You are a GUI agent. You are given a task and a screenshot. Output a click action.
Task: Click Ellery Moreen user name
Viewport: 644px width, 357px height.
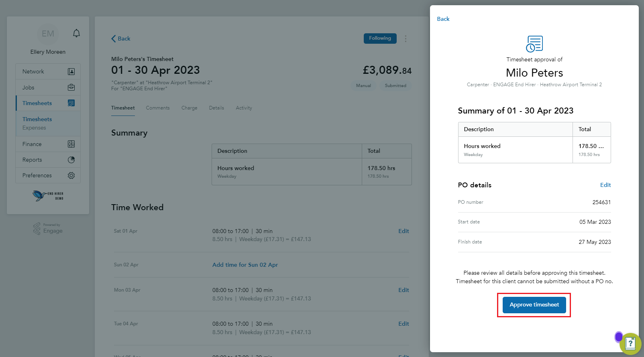(x=48, y=52)
